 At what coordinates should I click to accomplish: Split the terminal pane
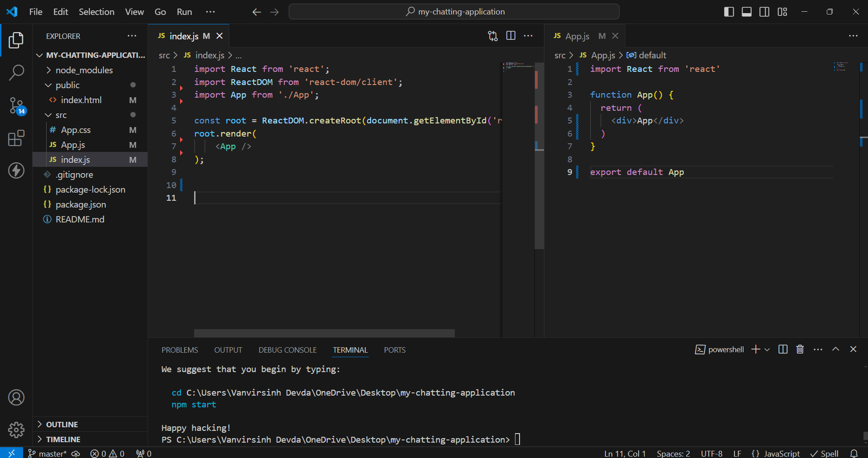click(783, 349)
